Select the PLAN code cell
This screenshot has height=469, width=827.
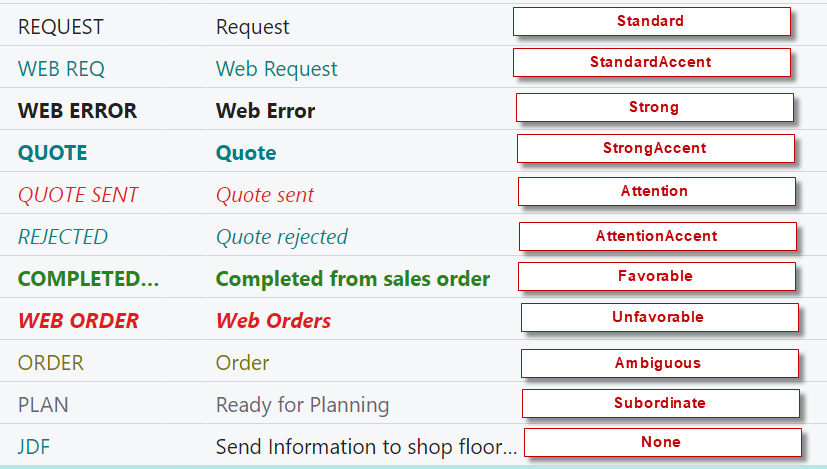43,405
